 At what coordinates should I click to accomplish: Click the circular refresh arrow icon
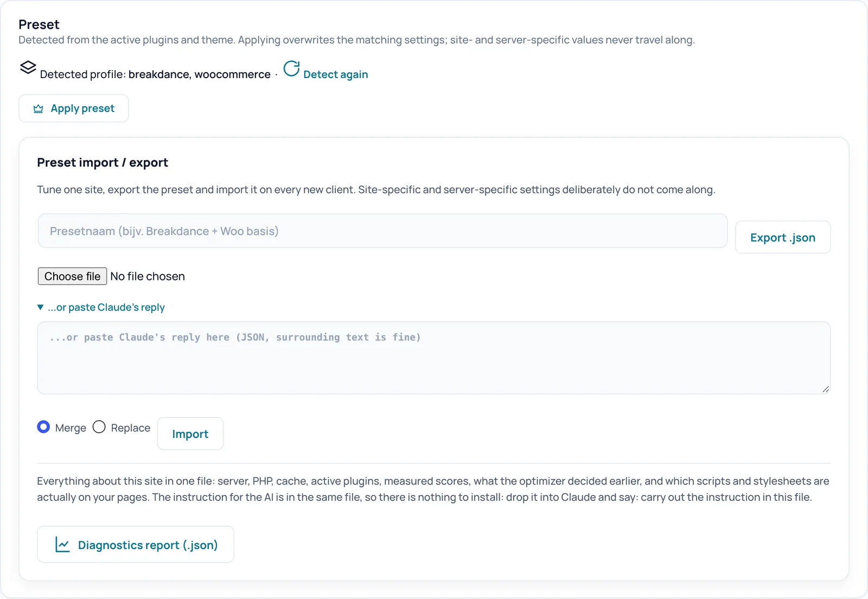291,68
